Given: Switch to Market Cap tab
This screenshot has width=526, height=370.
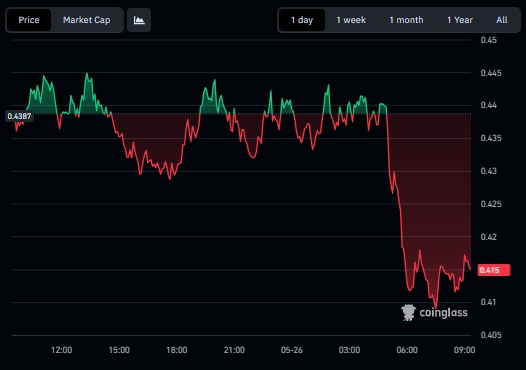Looking at the screenshot, I should point(87,20).
